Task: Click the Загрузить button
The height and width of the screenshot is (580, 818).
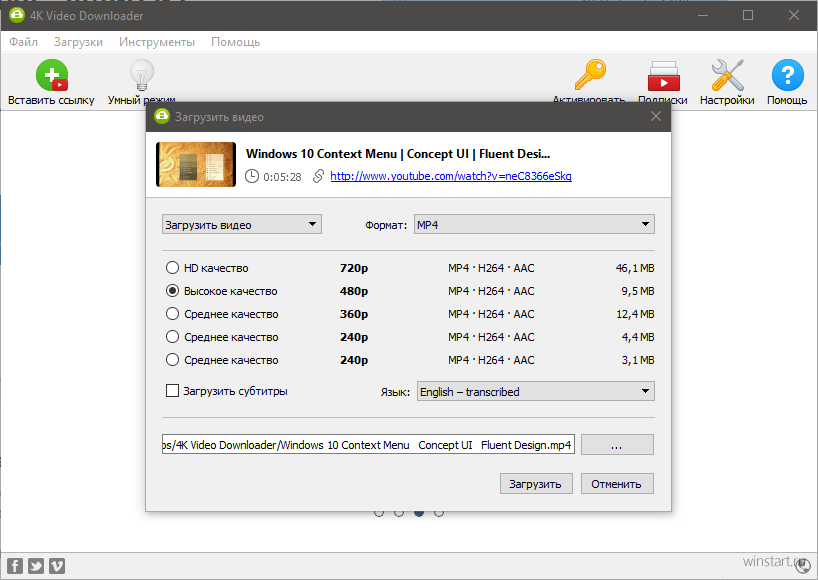Action: pos(536,484)
